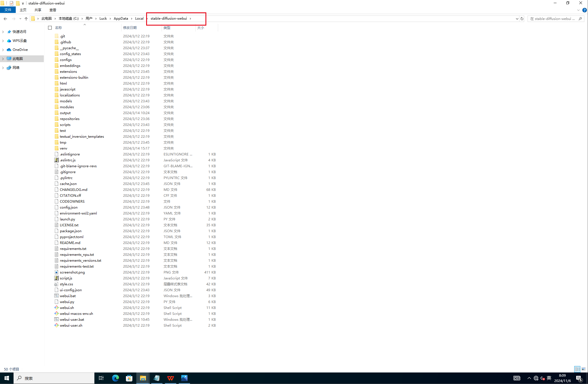
Task: Toggle English input method indicator
Action: [549, 378]
